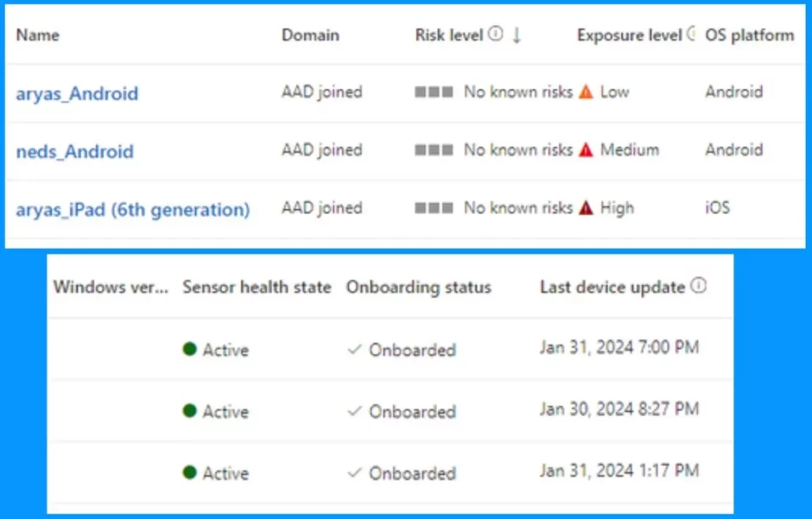Viewport: 812px width, 519px height.
Task: Click the High exposure warning triangle icon
Action: click(586, 208)
